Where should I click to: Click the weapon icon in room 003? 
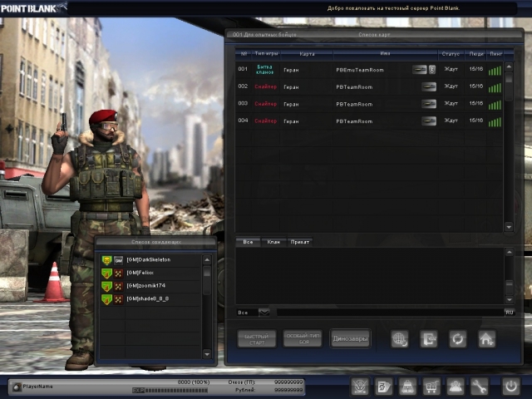tap(429, 104)
